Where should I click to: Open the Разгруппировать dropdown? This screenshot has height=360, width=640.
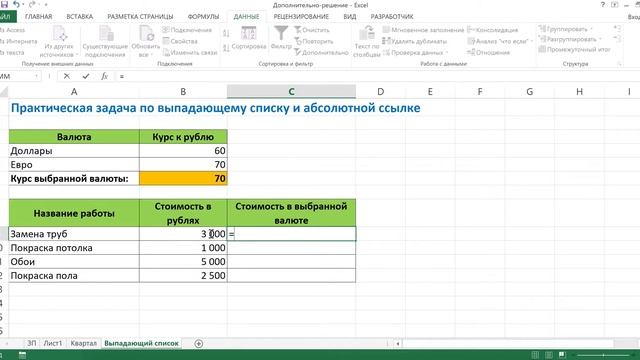point(570,39)
